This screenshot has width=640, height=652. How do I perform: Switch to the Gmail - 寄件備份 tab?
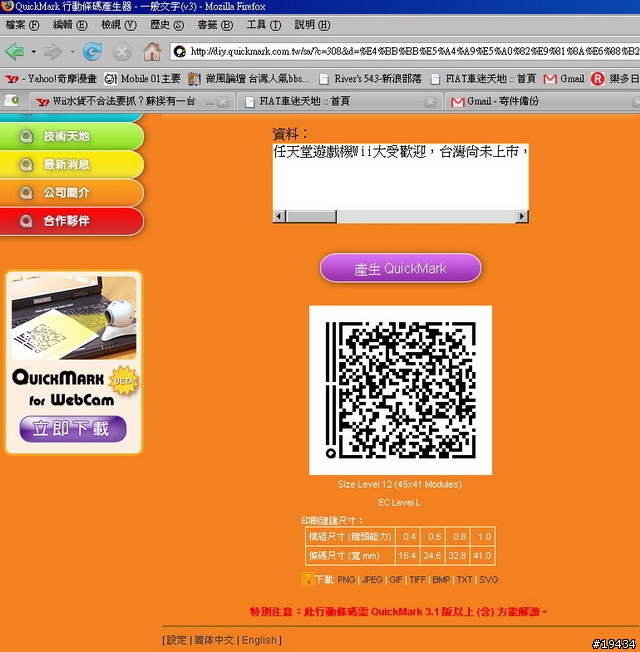click(543, 101)
